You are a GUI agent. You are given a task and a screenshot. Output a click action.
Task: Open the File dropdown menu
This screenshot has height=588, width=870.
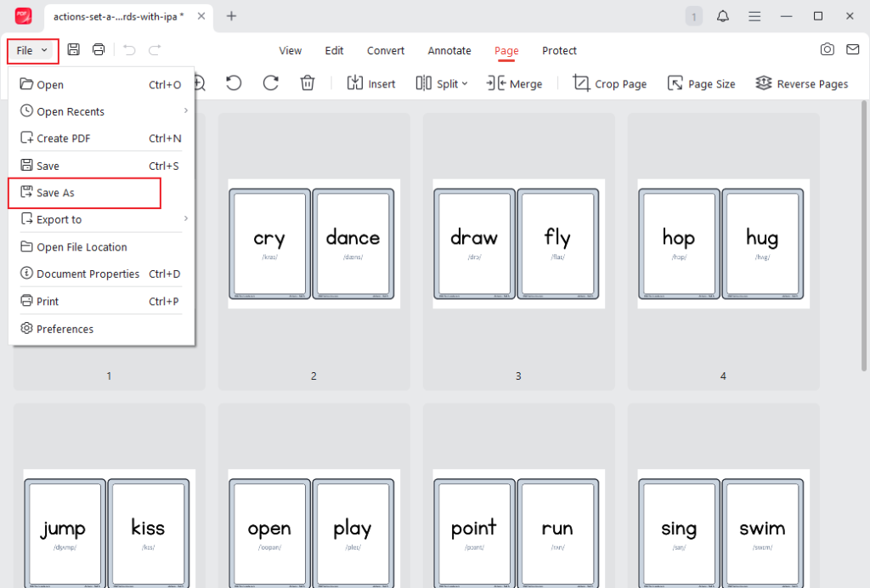click(x=33, y=50)
